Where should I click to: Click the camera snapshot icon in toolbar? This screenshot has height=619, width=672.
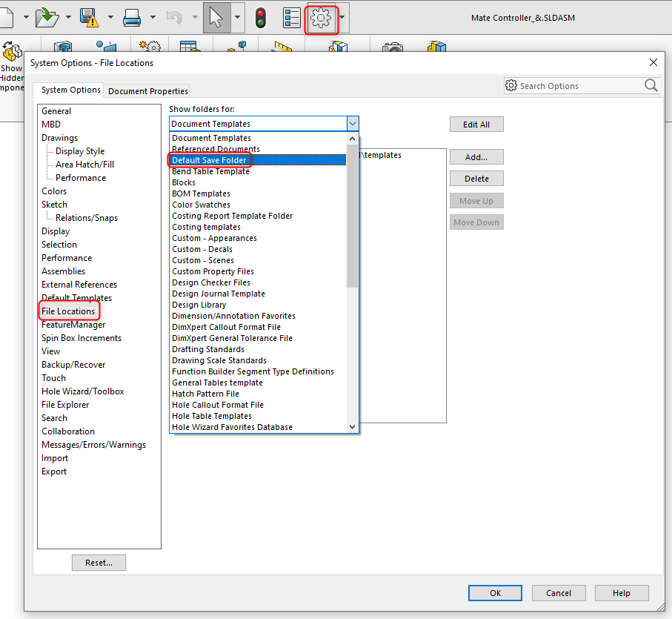(392, 46)
